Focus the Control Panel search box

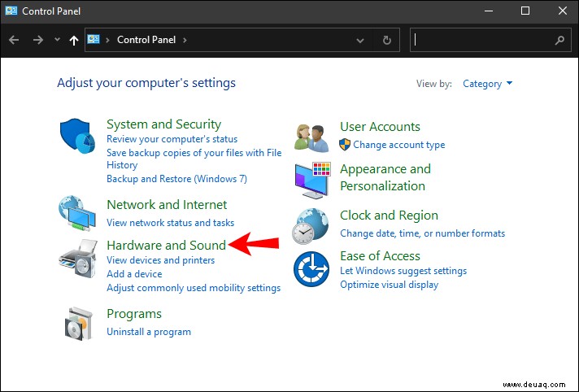tap(490, 40)
